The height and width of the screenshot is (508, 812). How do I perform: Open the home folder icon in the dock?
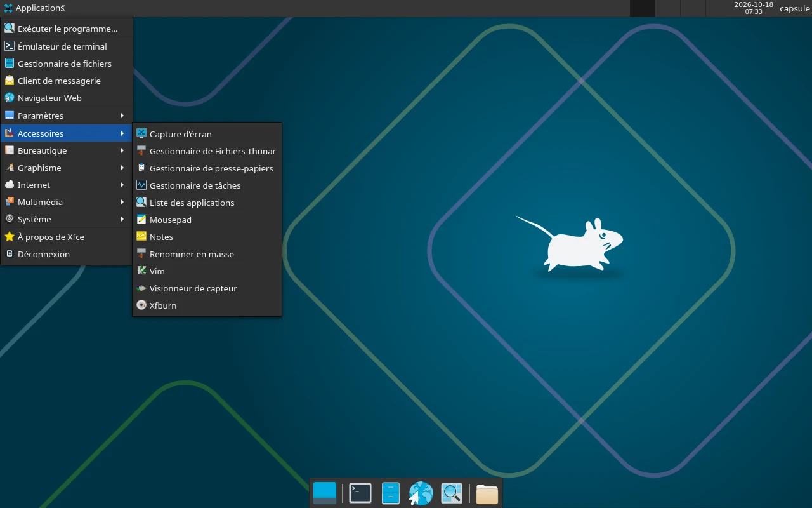point(487,493)
